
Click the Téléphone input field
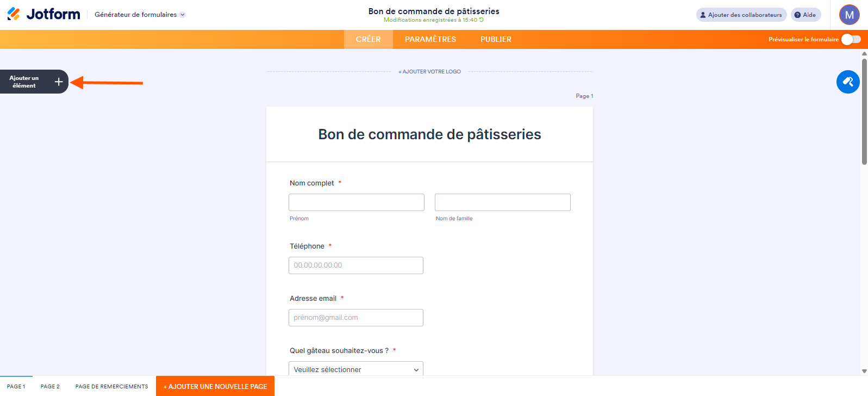pos(356,265)
